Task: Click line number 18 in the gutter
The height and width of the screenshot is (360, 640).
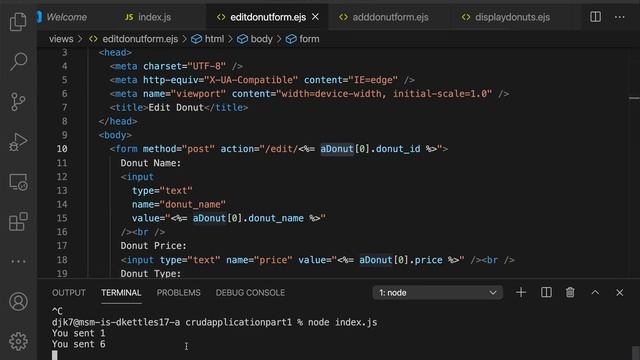Action: point(62,260)
